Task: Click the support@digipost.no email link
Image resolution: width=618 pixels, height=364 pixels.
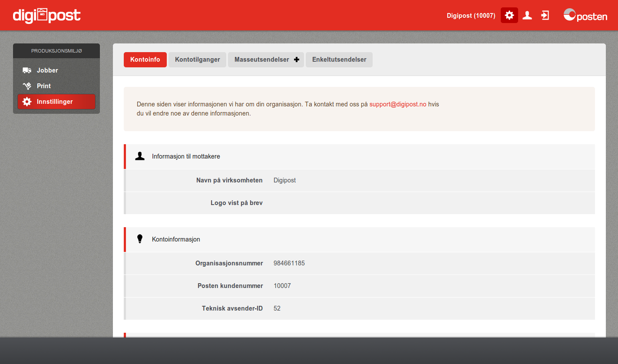Action: click(x=398, y=105)
